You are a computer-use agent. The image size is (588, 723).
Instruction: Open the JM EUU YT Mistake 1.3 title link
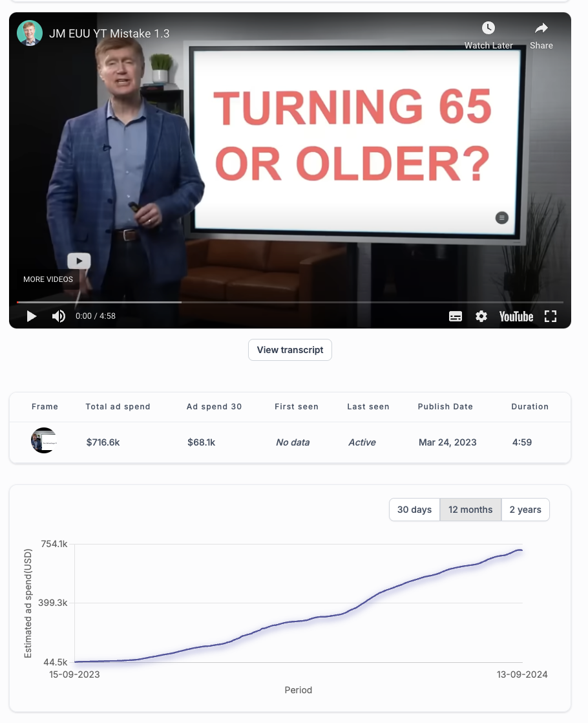109,34
